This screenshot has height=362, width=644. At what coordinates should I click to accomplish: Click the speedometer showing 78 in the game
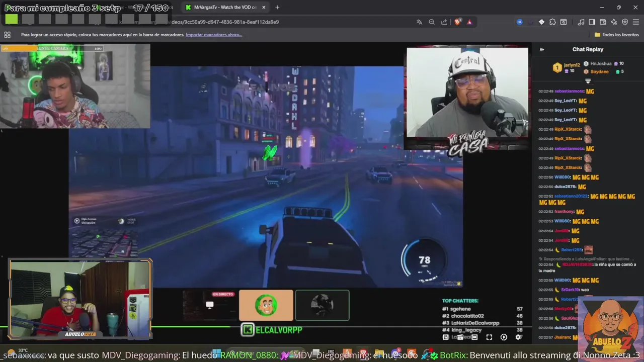click(x=424, y=260)
